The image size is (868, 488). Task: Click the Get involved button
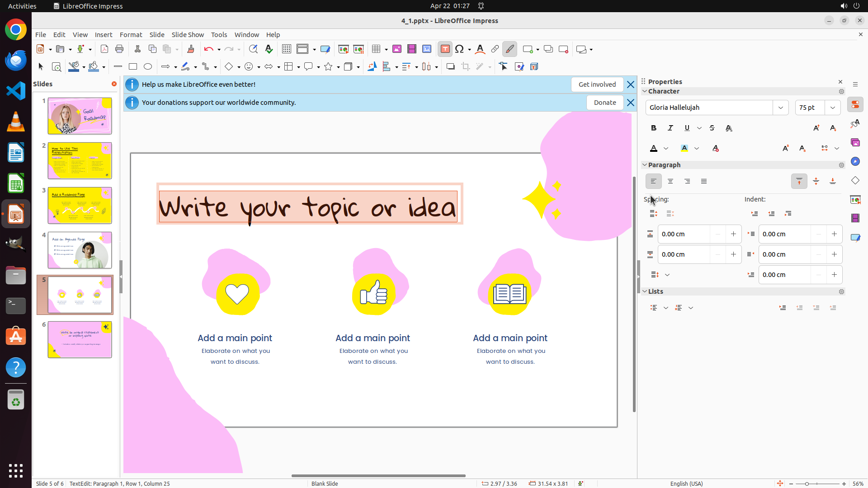point(597,84)
